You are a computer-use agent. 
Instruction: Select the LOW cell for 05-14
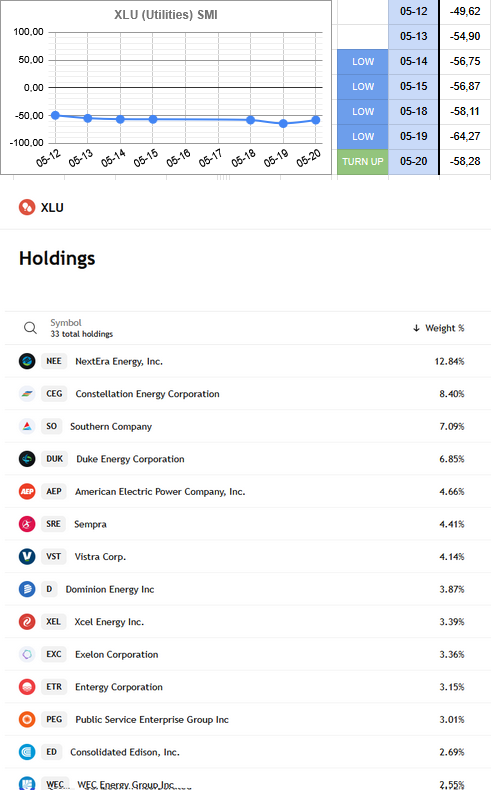pyautogui.click(x=363, y=61)
